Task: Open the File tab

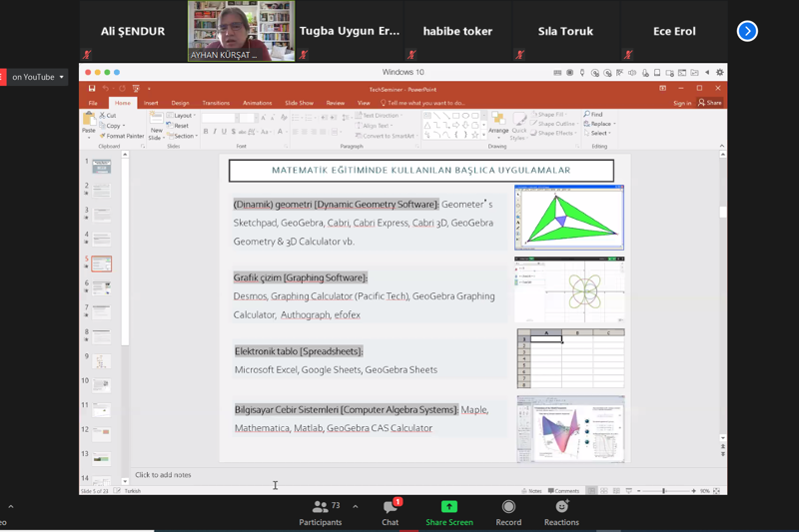Action: [x=93, y=103]
